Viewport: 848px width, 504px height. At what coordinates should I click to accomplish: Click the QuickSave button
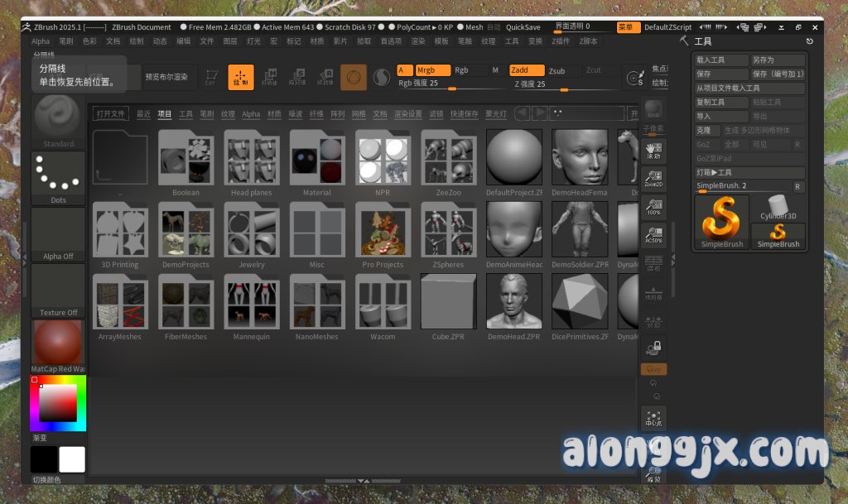[x=523, y=27]
